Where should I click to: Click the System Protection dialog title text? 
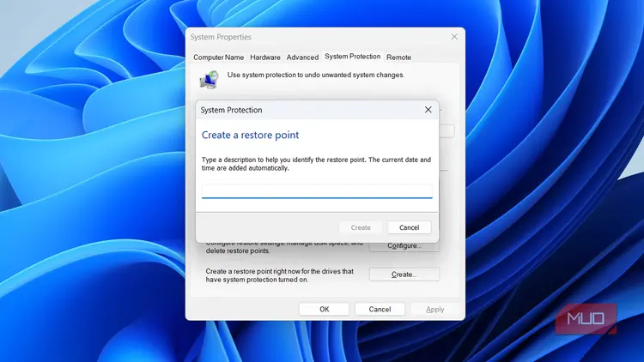(x=231, y=110)
